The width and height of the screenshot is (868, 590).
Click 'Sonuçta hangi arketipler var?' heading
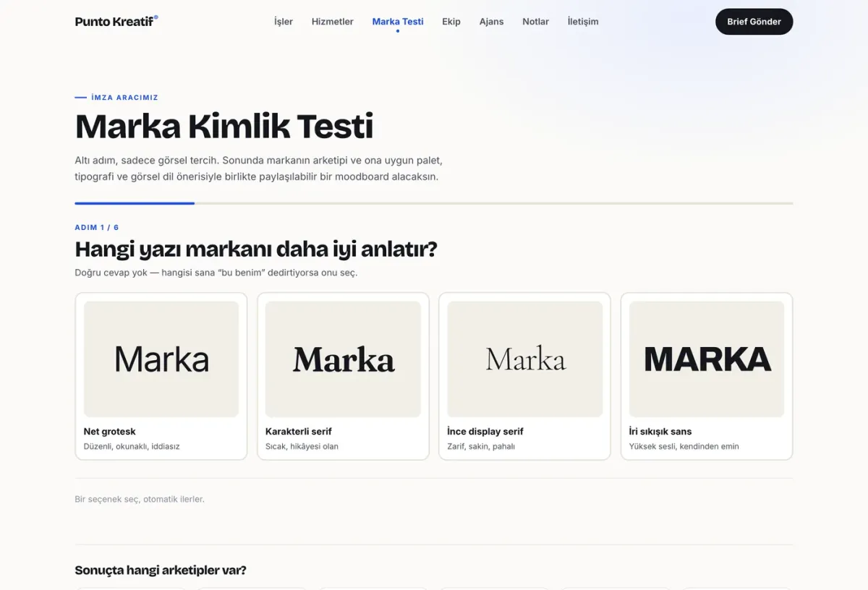tap(161, 570)
